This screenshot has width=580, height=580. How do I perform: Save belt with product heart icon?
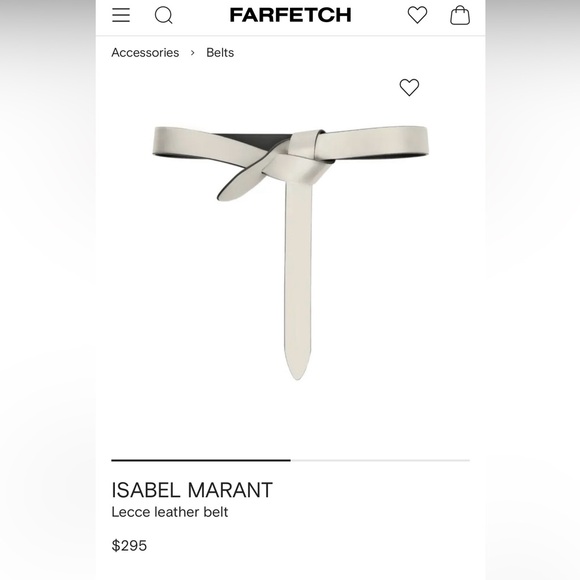tap(409, 87)
